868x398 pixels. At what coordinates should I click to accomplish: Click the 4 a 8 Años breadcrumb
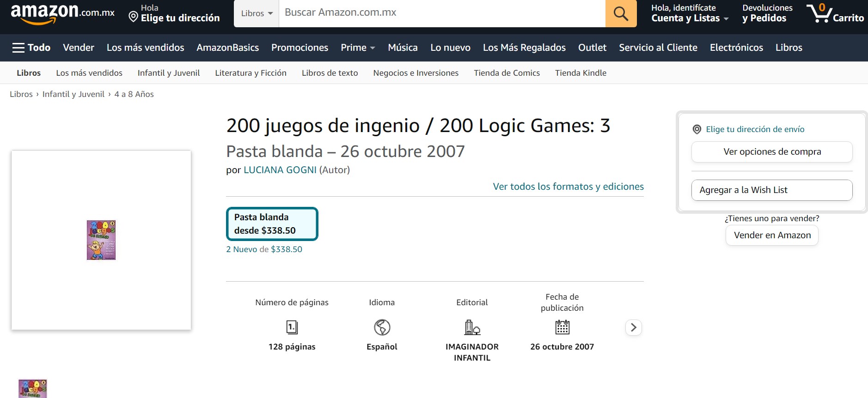pos(134,94)
